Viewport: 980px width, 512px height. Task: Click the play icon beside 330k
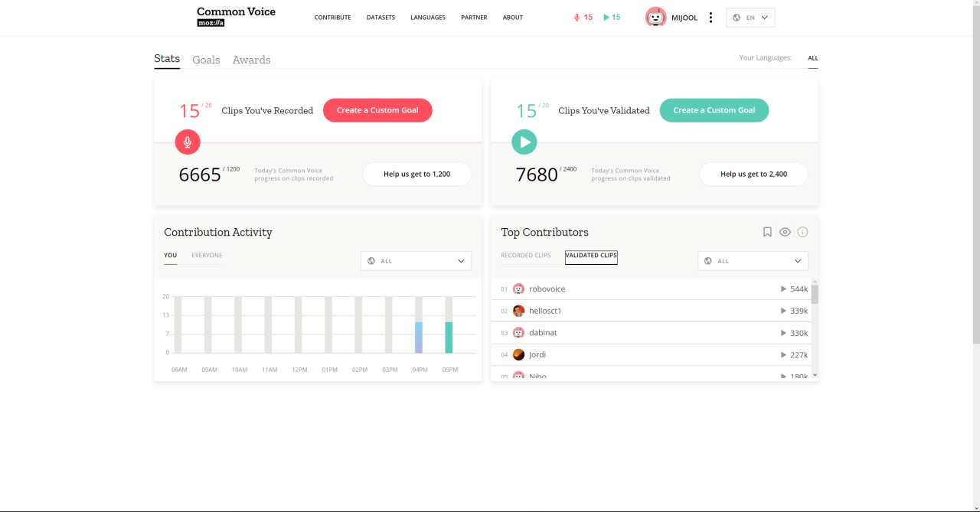point(783,333)
